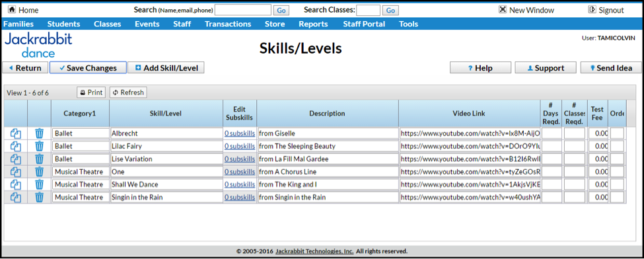Screen dimensions: 644x259
Task: Click the Send Idea button
Action: click(611, 68)
